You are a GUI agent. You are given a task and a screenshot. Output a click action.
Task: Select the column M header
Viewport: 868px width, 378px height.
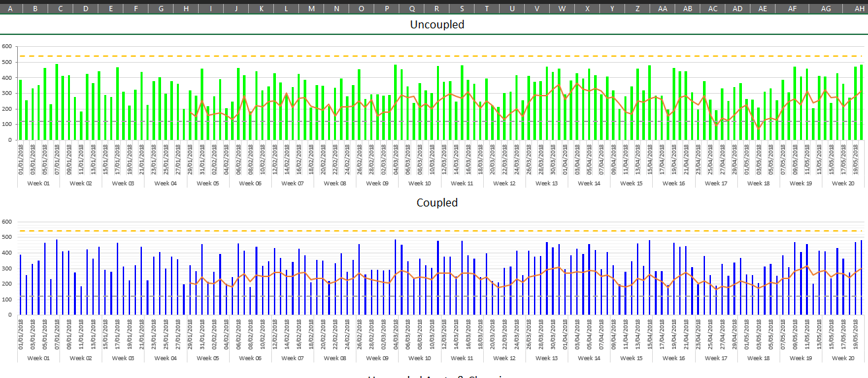click(311, 9)
